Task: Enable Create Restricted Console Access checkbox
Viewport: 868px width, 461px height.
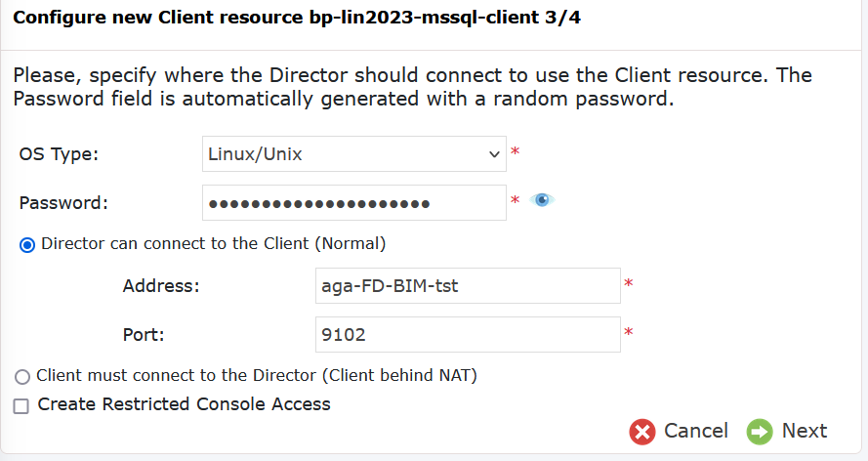Action: pos(21,406)
